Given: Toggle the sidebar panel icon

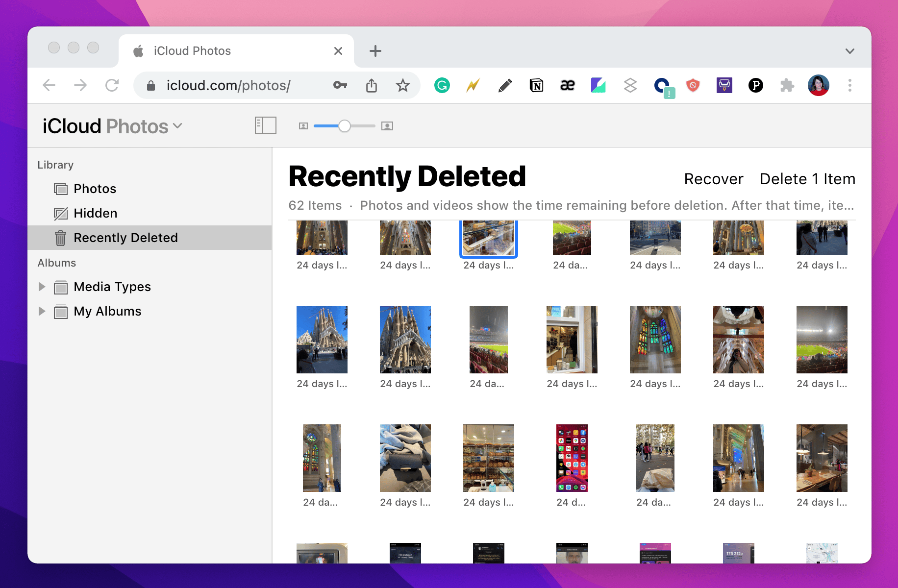Looking at the screenshot, I should pyautogui.click(x=266, y=125).
